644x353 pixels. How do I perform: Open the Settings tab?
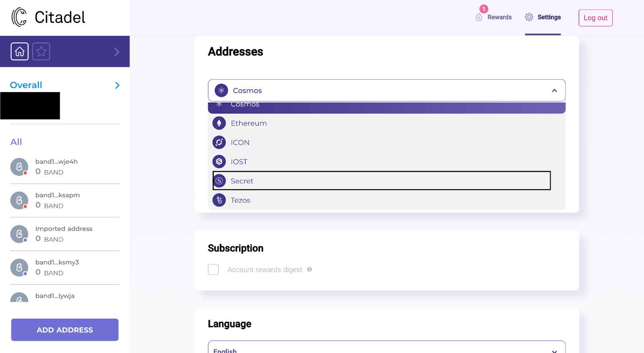[543, 17]
